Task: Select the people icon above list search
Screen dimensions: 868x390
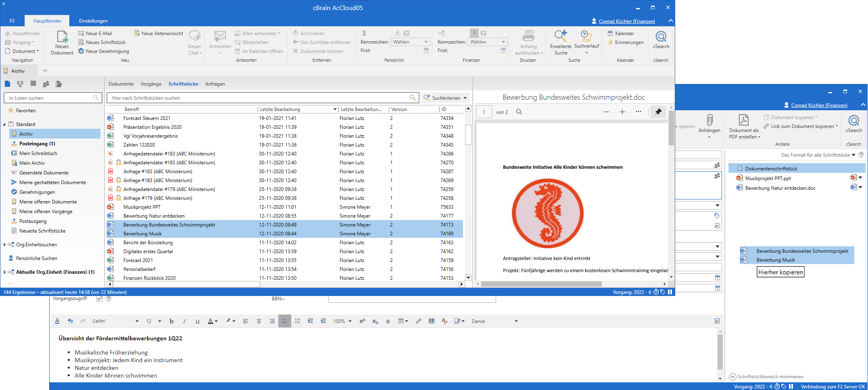Action: click(x=46, y=84)
